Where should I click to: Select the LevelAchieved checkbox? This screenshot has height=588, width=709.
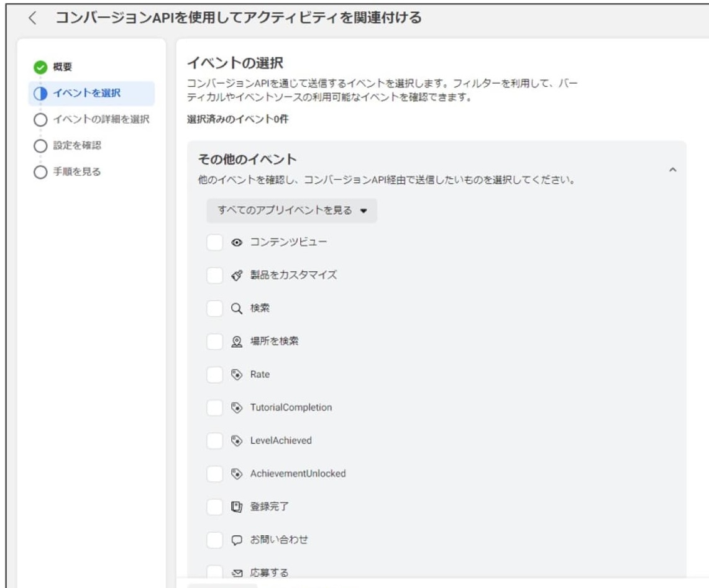point(214,441)
